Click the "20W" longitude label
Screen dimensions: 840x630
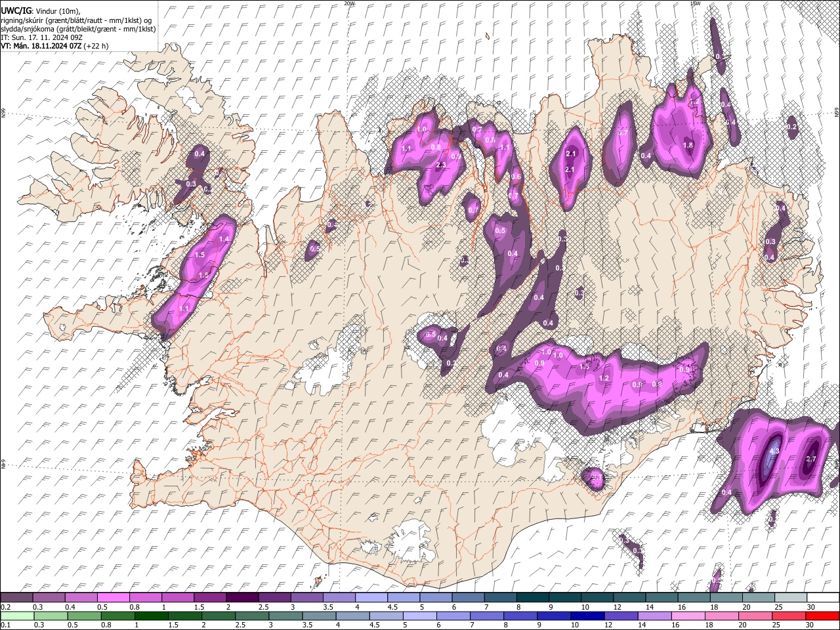coord(349,3)
